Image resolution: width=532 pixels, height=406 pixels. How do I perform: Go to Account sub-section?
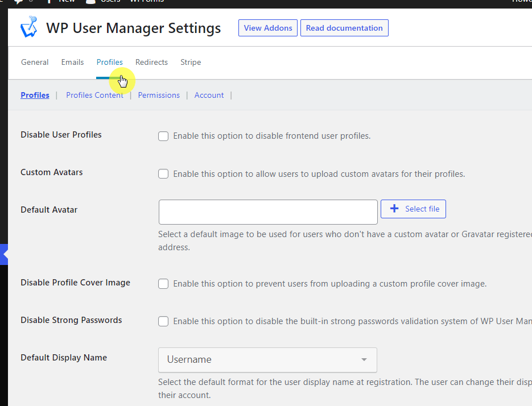point(209,95)
